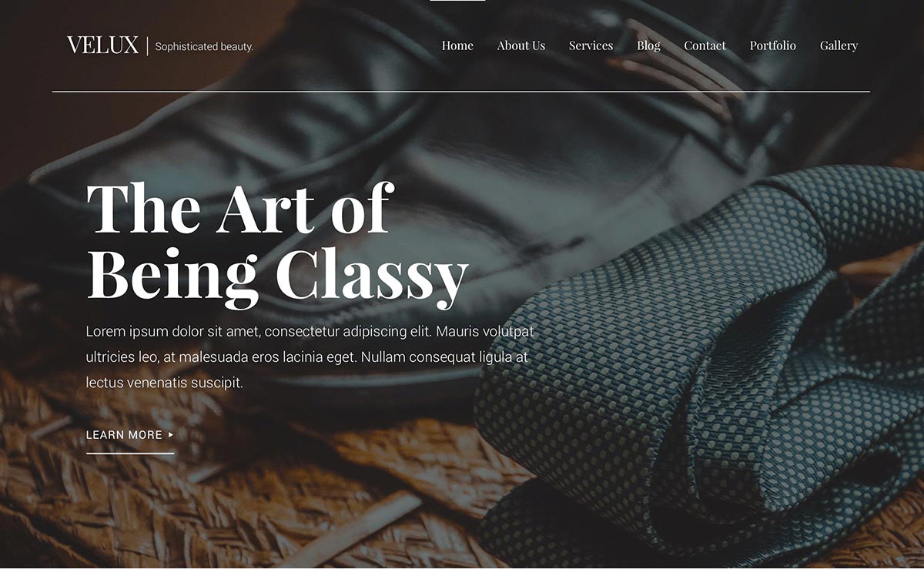This screenshot has width=924, height=569.
Task: Click the Sophisticated beauty tagline
Action: [x=204, y=47]
